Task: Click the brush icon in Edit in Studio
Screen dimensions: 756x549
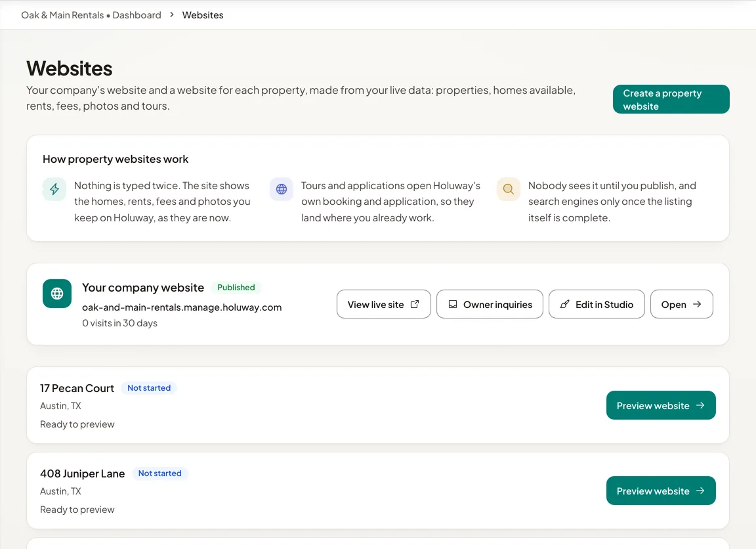Action: (x=564, y=305)
